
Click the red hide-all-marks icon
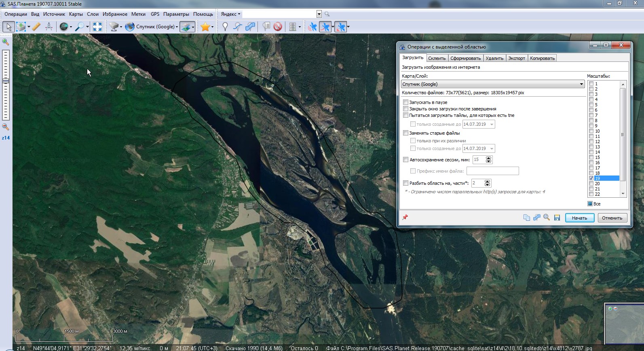pyautogui.click(x=277, y=27)
